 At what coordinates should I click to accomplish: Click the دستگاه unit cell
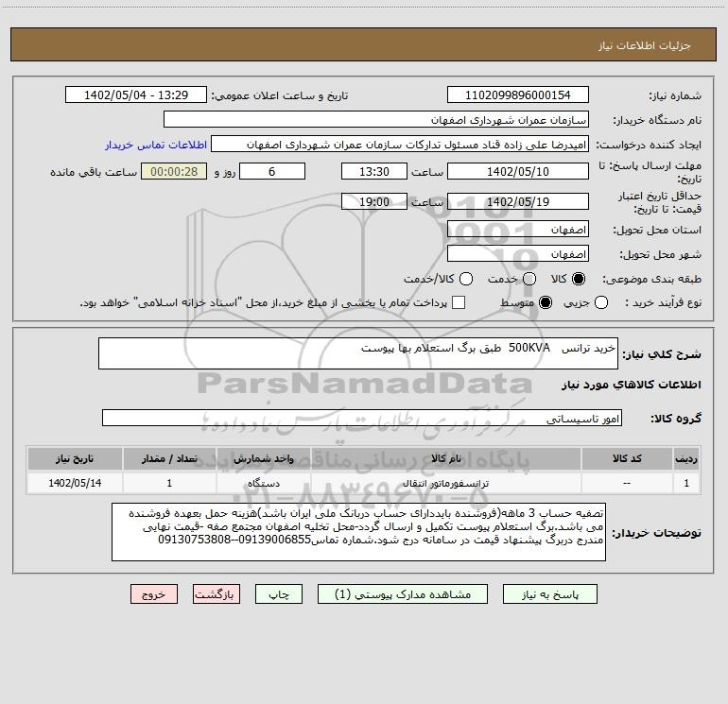pos(263,483)
